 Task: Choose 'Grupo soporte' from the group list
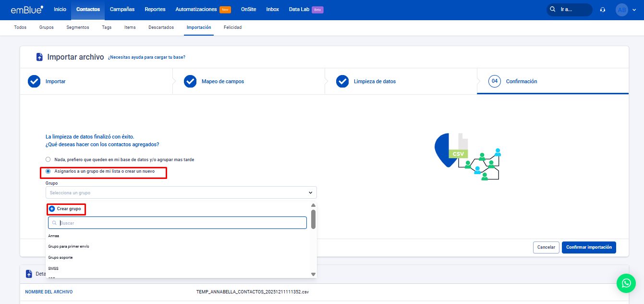coord(61,257)
